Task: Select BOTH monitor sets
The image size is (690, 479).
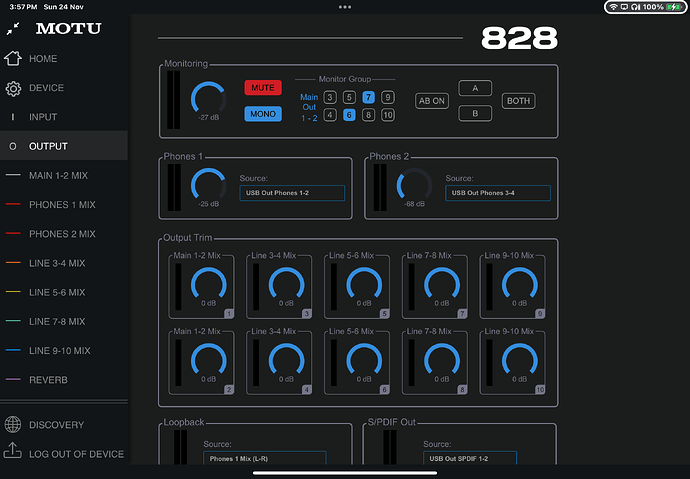Action: pyautogui.click(x=518, y=101)
